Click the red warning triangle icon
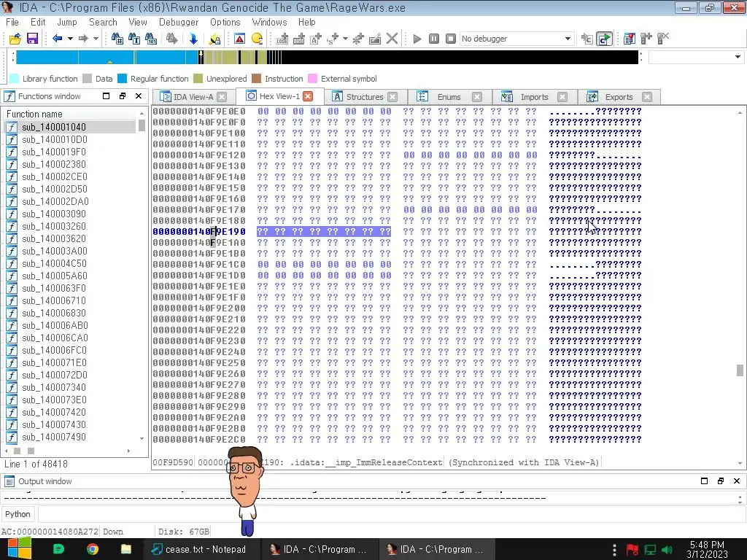This screenshot has height=560, width=747. pos(239,39)
